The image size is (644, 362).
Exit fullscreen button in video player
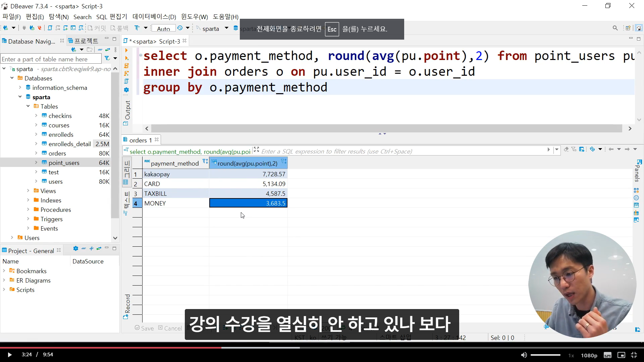(x=634, y=355)
